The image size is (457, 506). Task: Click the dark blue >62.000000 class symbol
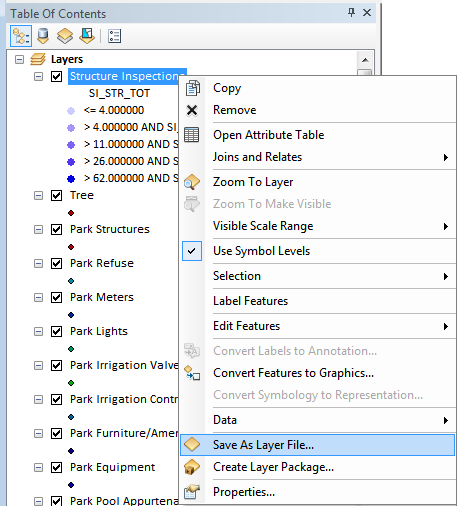pos(71,179)
